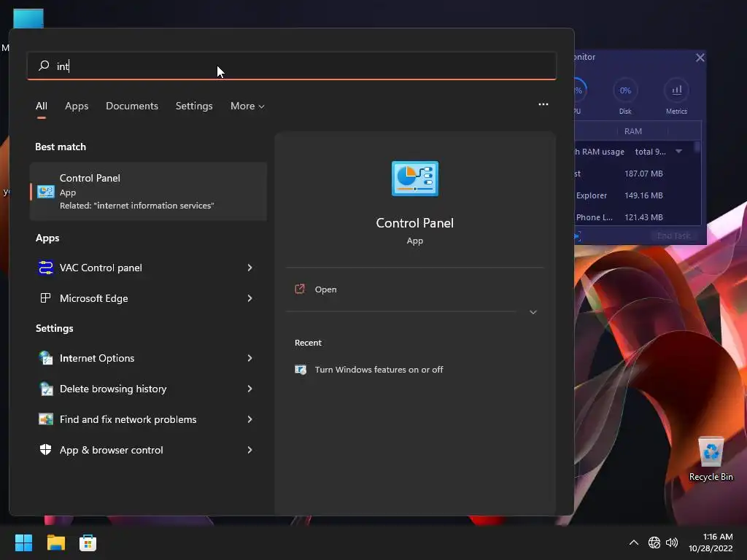Click the network globe tray icon

coord(654,542)
